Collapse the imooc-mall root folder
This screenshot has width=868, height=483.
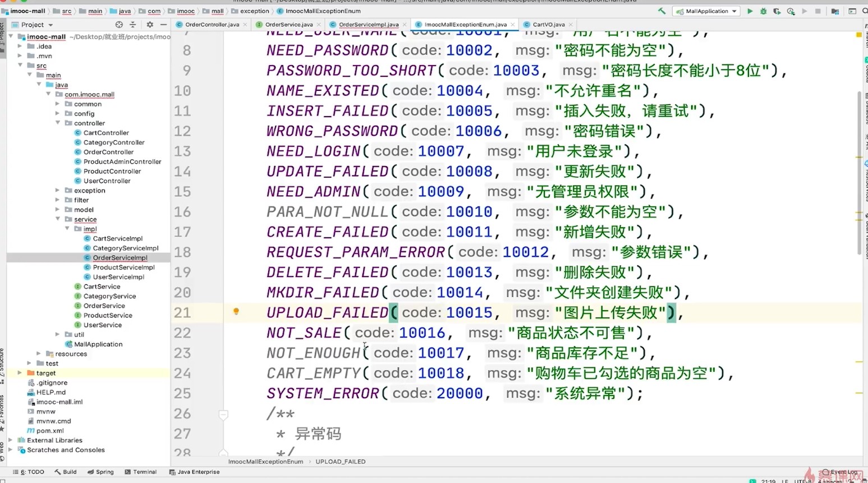point(11,36)
